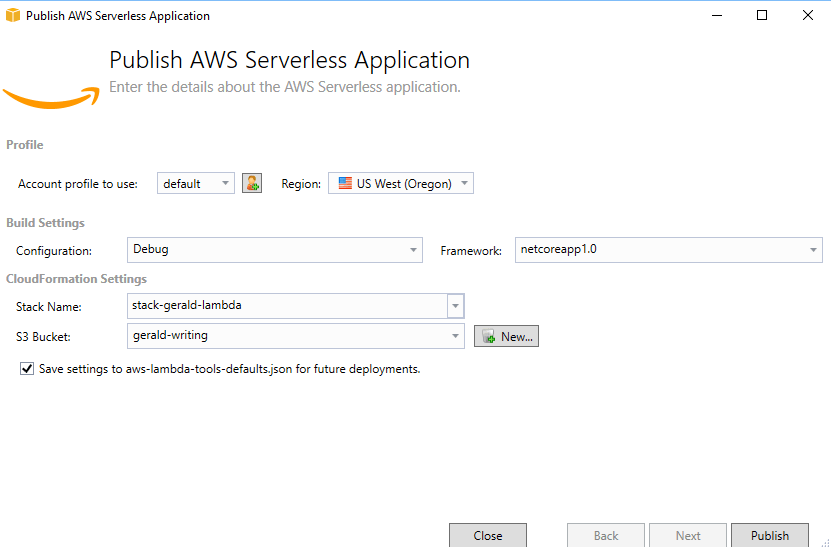Maximize the Publish dialog window
831x547 pixels.
[762, 16]
